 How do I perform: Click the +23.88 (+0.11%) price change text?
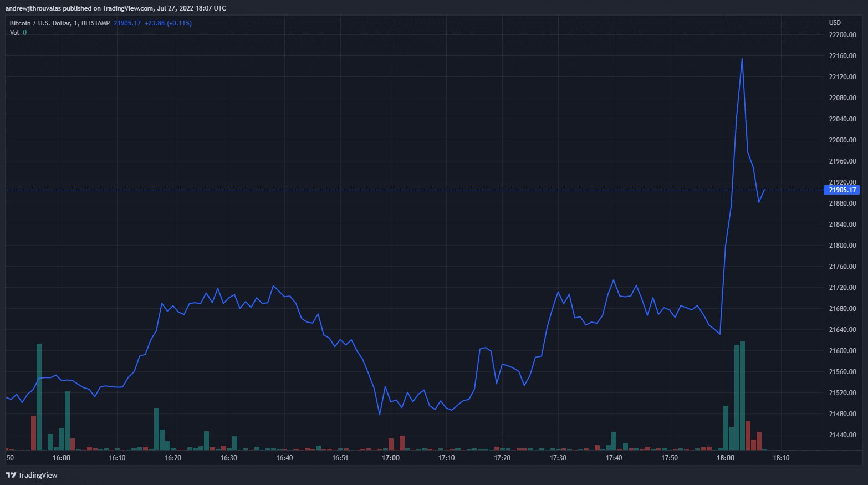click(x=168, y=23)
